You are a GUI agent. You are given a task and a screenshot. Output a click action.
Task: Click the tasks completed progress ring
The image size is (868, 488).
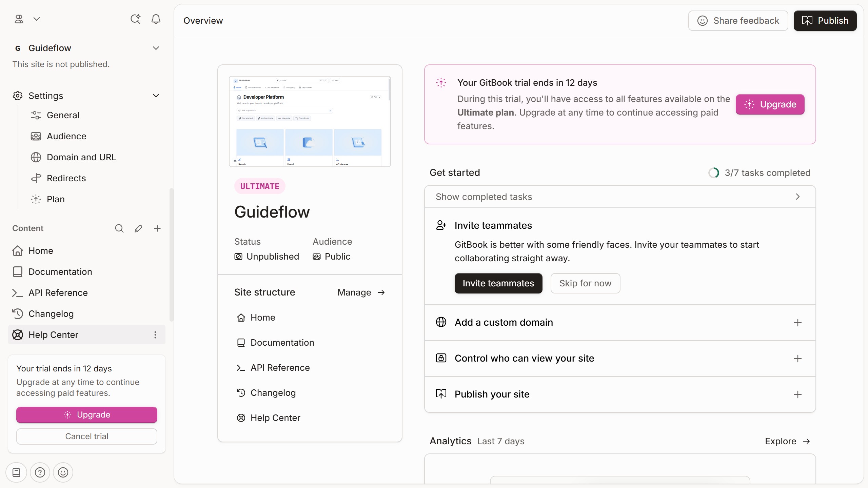pos(713,173)
